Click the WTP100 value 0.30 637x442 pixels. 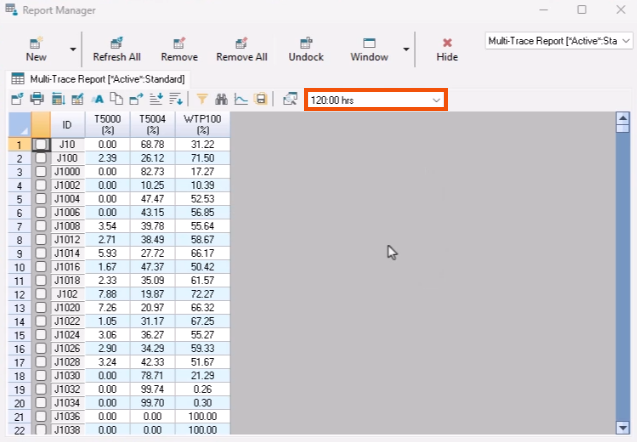pyautogui.click(x=203, y=403)
